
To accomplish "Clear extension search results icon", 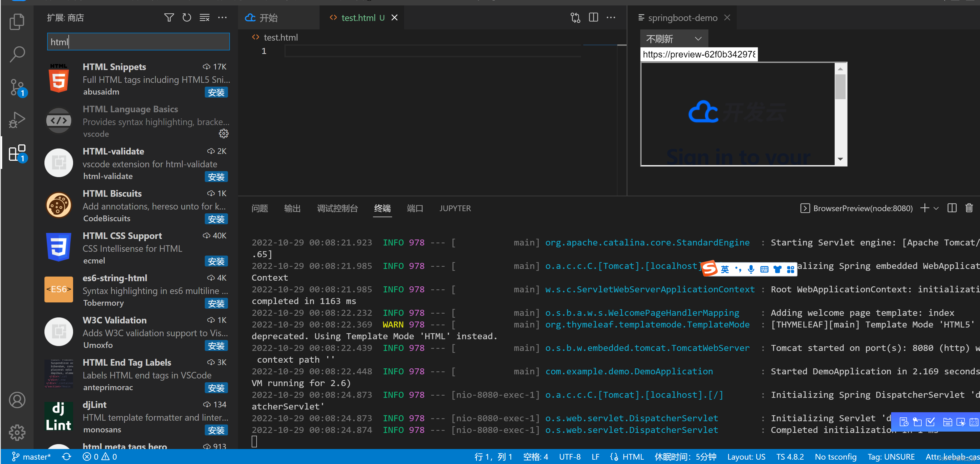I will coord(205,17).
